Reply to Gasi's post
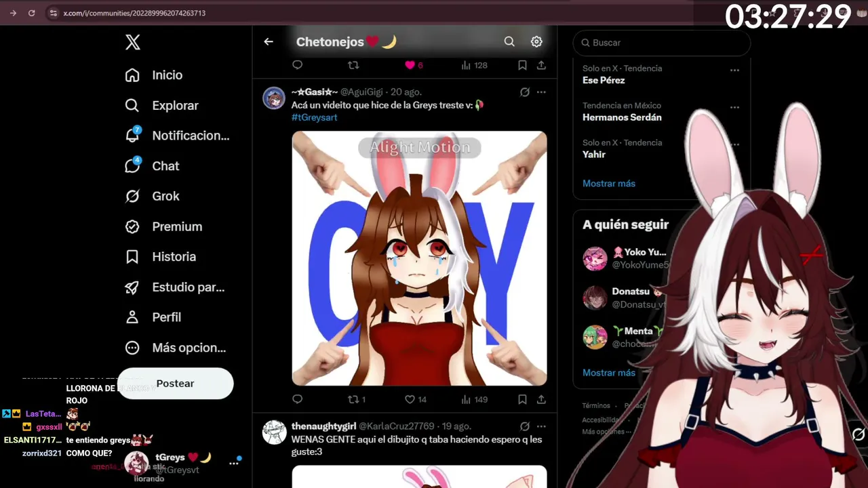868x488 pixels. pyautogui.click(x=297, y=400)
